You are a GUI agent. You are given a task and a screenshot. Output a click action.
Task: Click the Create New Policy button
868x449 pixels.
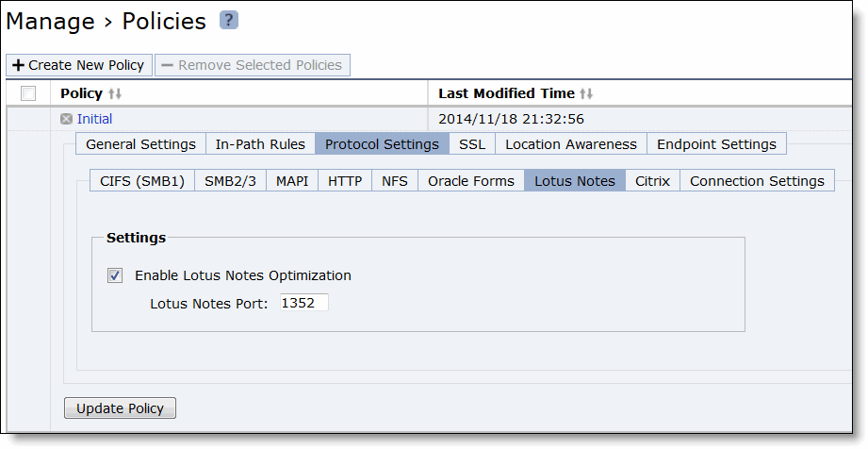coord(79,65)
